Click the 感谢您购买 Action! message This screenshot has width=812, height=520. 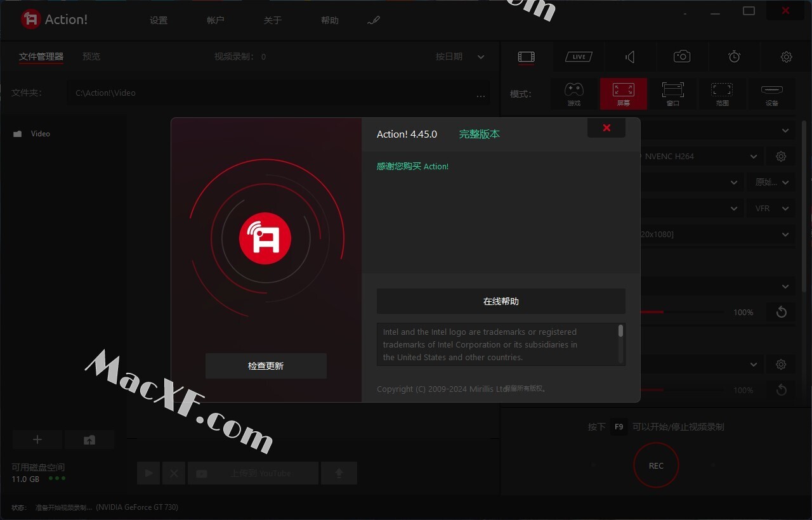pos(412,166)
